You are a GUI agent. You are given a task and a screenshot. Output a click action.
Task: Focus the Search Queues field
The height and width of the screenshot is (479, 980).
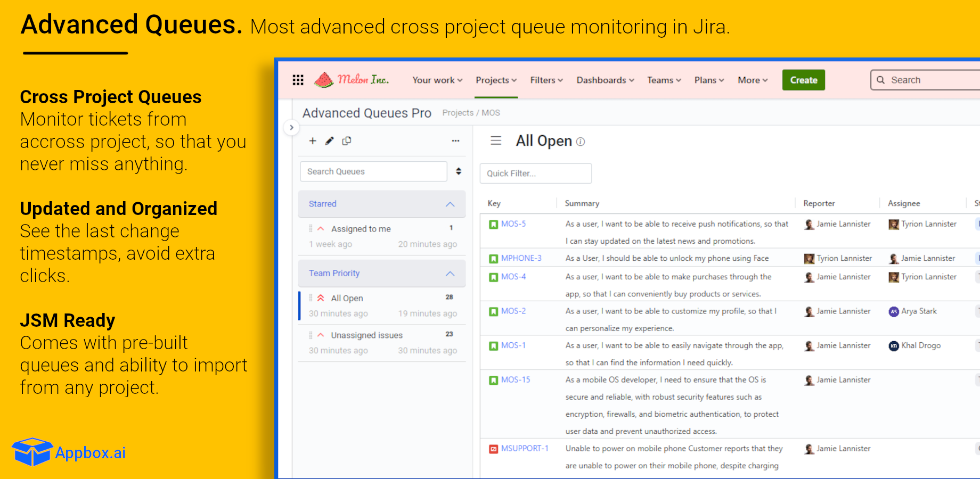[x=373, y=171]
